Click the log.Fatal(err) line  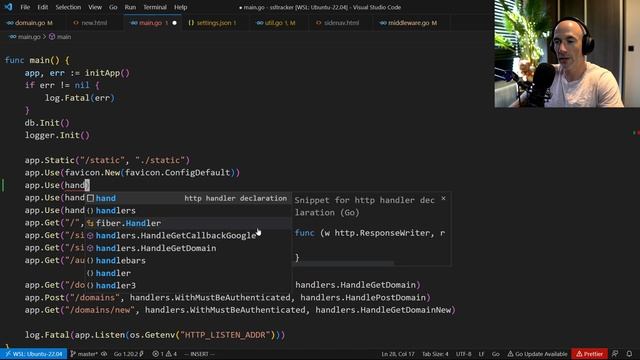[80, 98]
